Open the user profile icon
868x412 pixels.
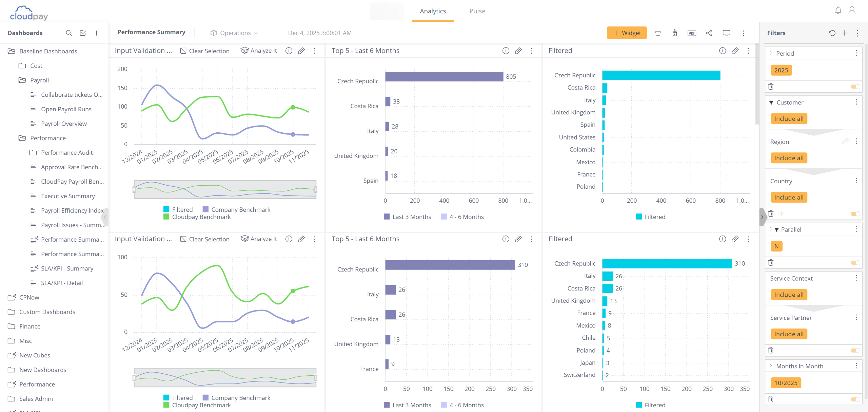click(x=852, y=11)
